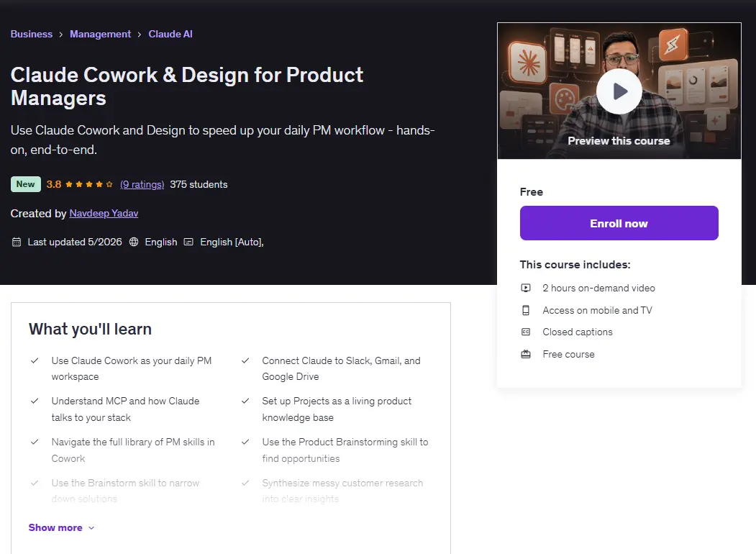Click the This course includes heading
This screenshot has height=554, width=756.
(x=575, y=265)
